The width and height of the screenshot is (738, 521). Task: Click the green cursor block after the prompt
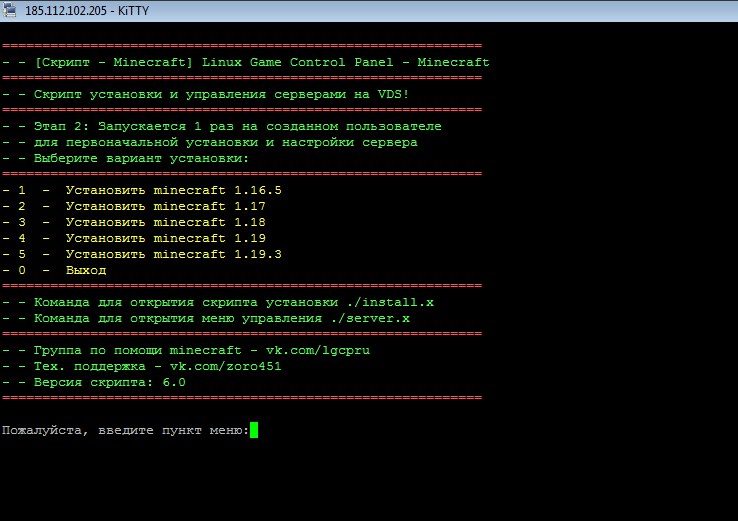click(x=254, y=430)
